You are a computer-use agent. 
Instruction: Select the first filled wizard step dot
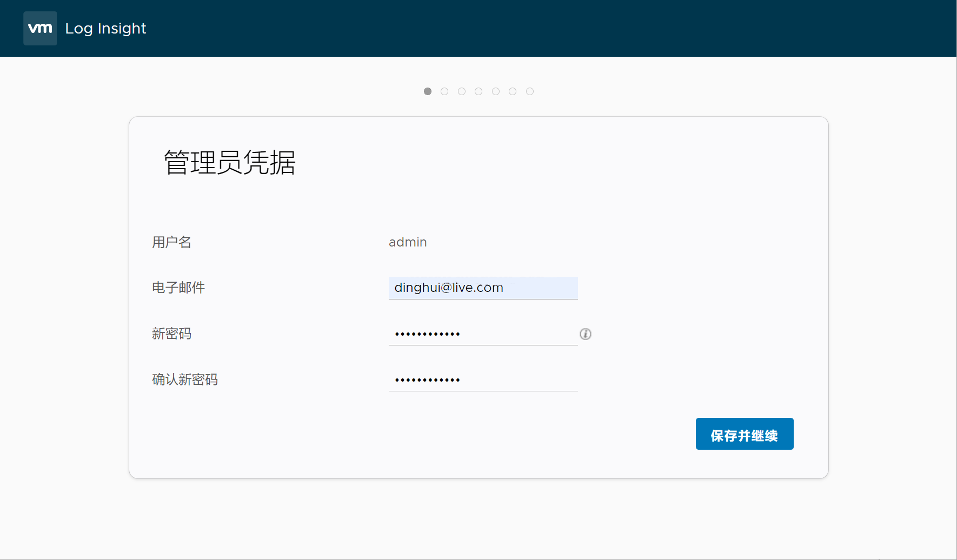428,91
